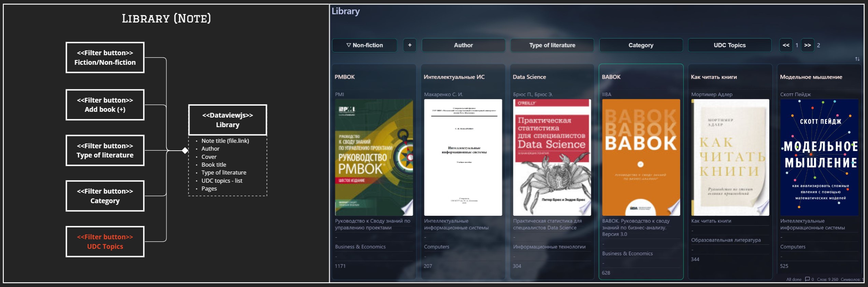Click the author Брюс П., Брюс Э.
Viewport: 868px width, 287px height.
533,94
